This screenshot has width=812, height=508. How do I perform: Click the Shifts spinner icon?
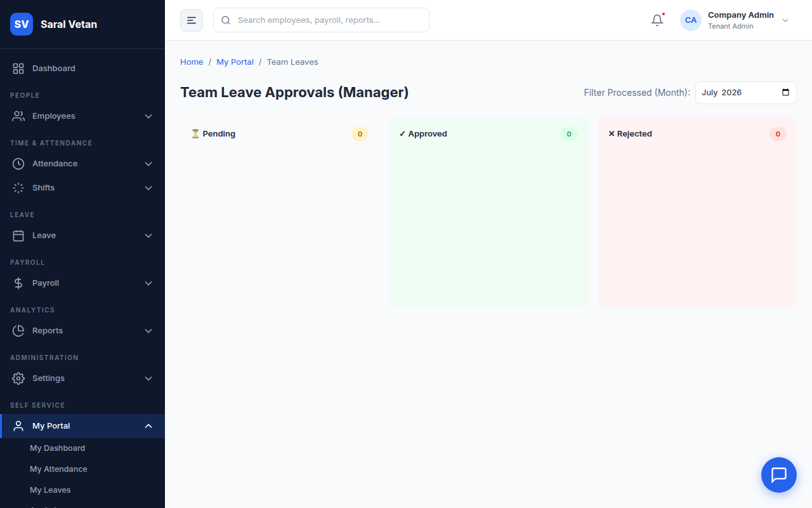tap(18, 188)
